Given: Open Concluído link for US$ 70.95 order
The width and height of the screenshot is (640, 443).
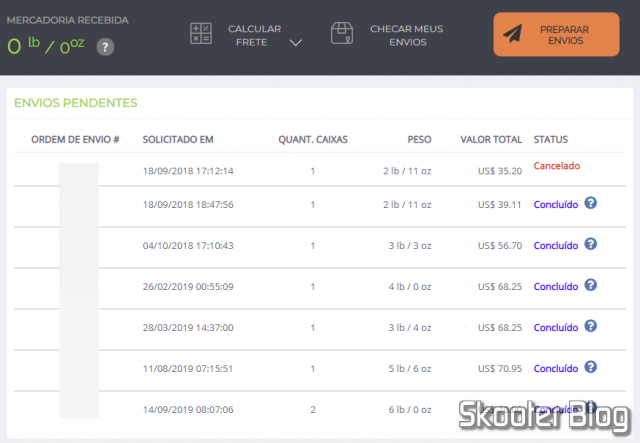Looking at the screenshot, I should point(556,369).
